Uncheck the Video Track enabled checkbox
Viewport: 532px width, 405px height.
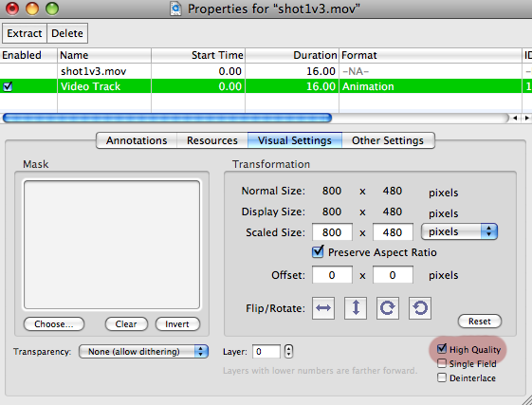[x=8, y=86]
